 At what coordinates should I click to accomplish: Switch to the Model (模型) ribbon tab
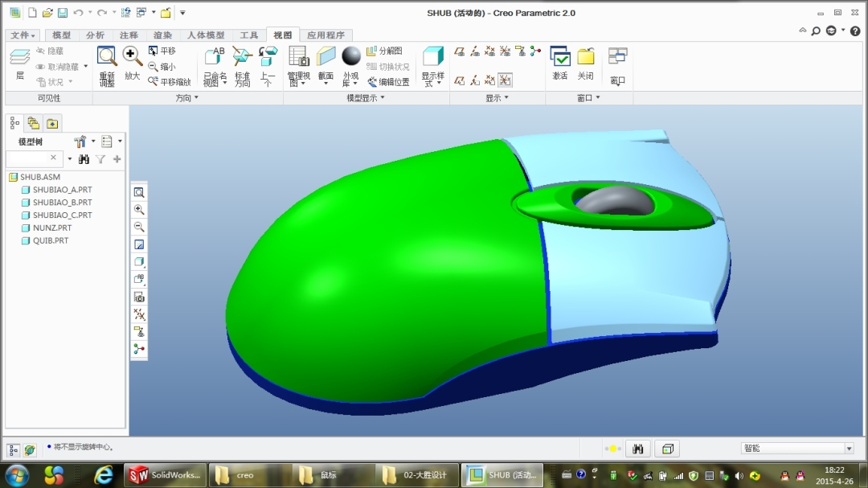pos(61,35)
